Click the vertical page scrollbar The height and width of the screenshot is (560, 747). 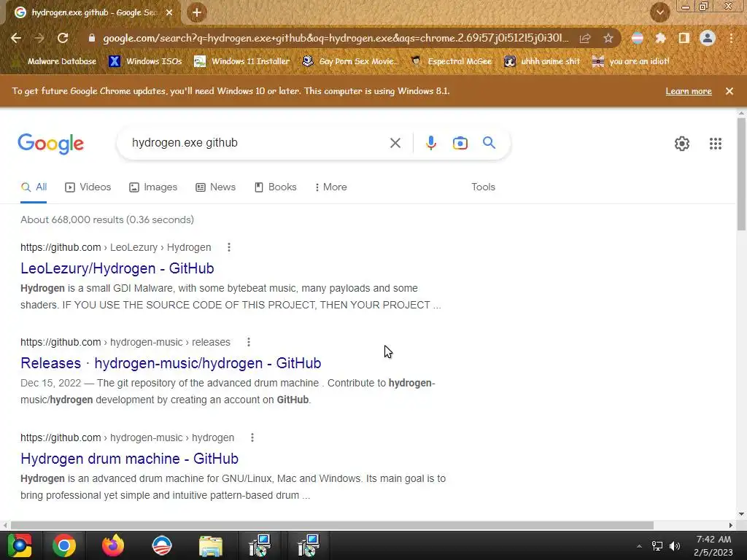pos(741,174)
